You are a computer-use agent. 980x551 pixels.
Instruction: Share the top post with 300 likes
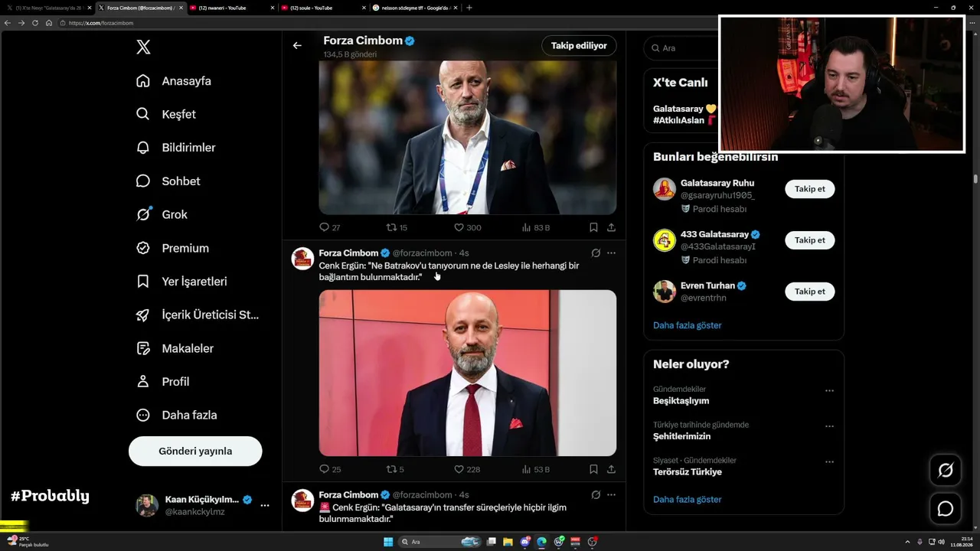[x=611, y=227]
